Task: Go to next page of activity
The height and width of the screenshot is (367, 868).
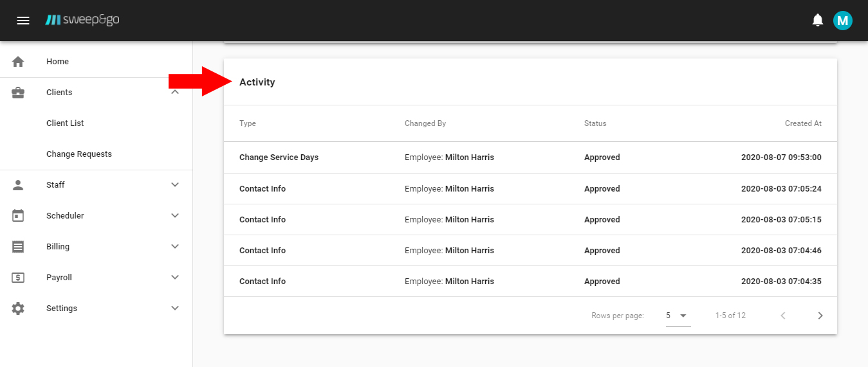Action: pos(820,316)
